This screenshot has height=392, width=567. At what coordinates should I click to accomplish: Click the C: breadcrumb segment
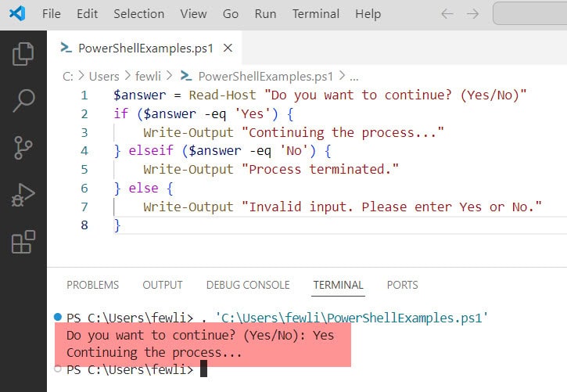click(67, 77)
